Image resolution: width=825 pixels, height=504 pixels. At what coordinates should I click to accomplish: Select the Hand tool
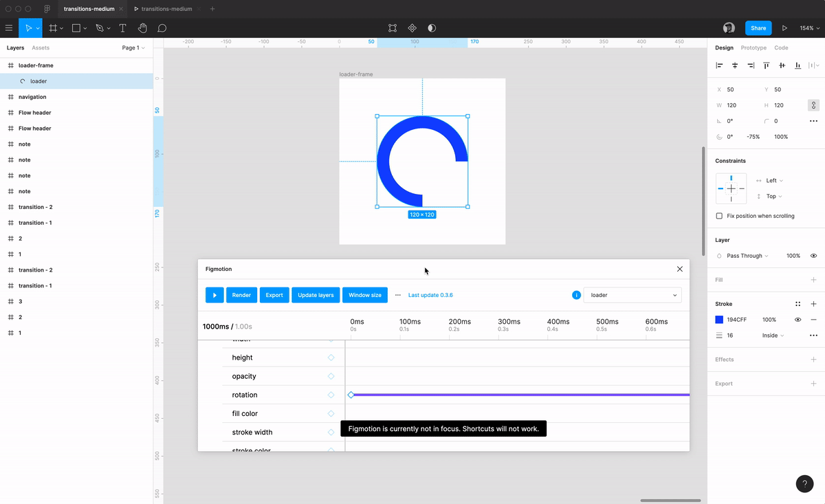tap(142, 28)
